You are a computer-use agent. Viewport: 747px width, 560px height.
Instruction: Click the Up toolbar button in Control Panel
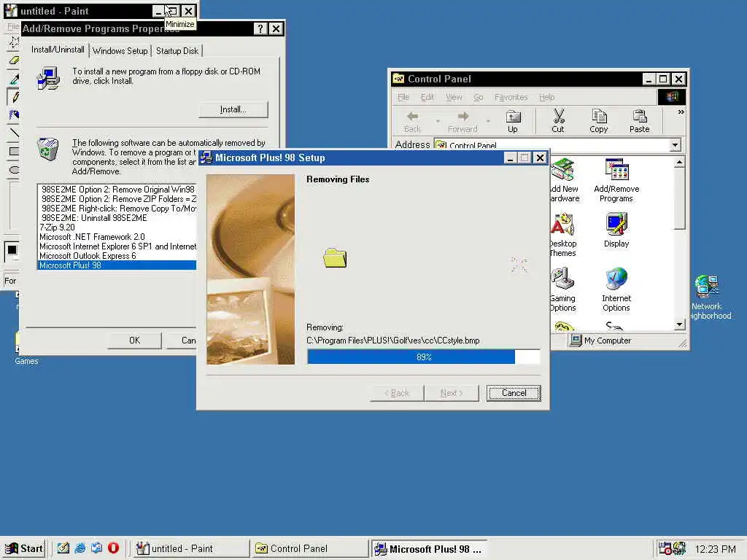point(513,121)
